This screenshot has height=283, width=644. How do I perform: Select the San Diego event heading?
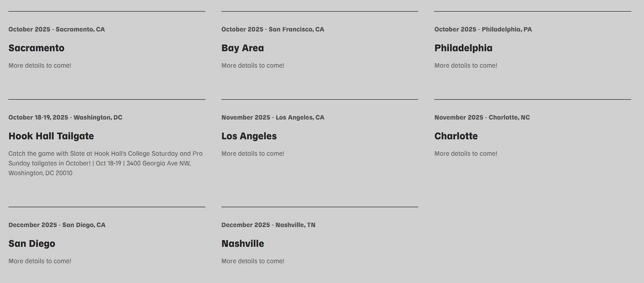(32, 244)
